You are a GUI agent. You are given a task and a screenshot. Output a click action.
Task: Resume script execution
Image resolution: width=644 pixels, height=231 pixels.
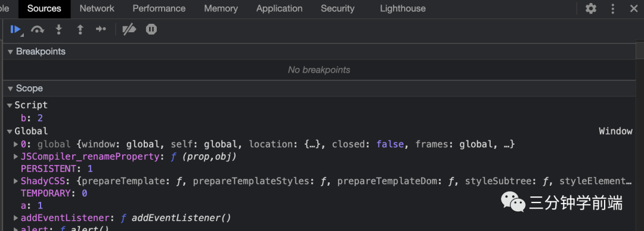coord(16,30)
